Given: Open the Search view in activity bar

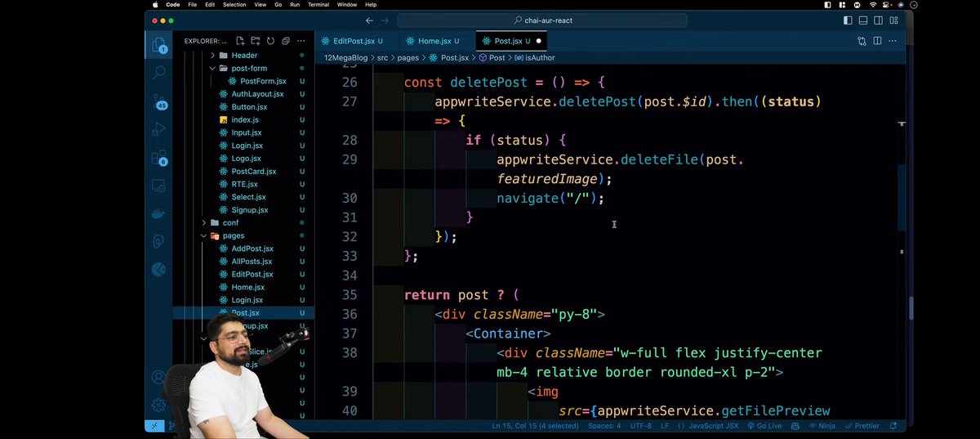Looking at the screenshot, I should tap(159, 73).
